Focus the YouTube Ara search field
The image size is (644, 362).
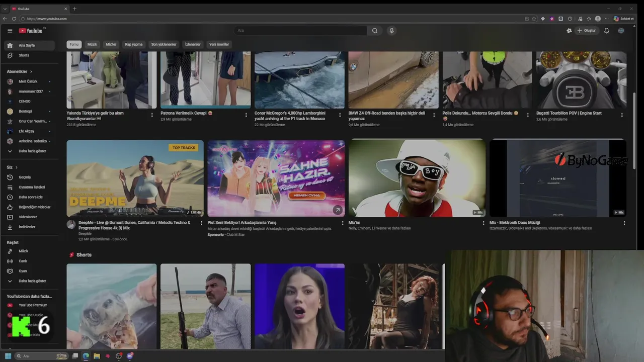point(301,31)
